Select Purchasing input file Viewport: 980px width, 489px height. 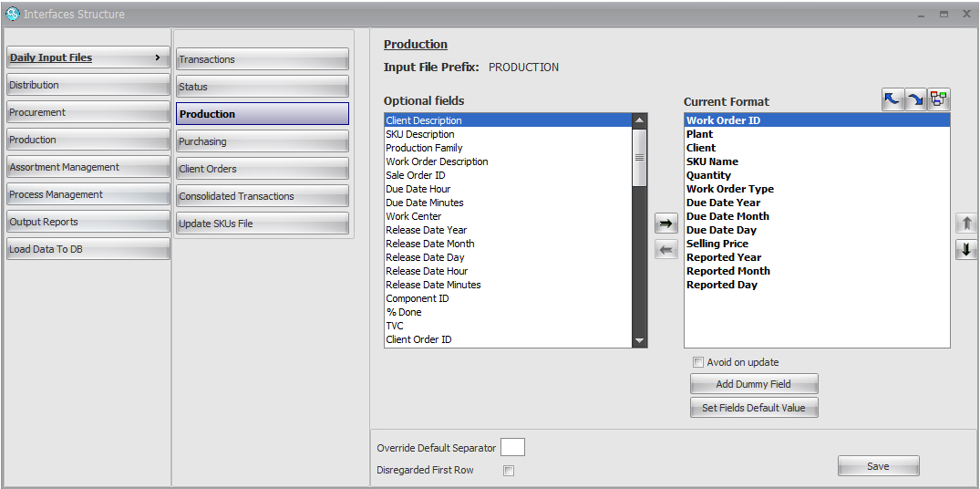pyautogui.click(x=263, y=141)
